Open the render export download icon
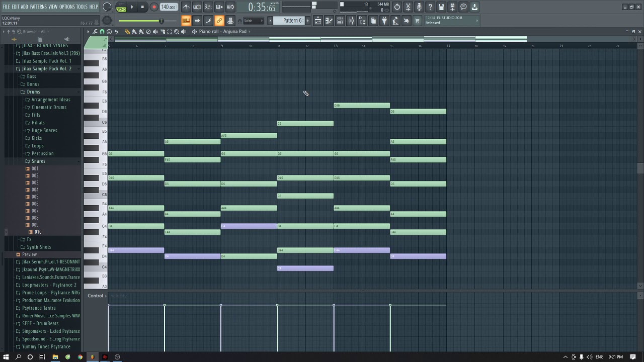The height and width of the screenshot is (362, 644). [474, 7]
